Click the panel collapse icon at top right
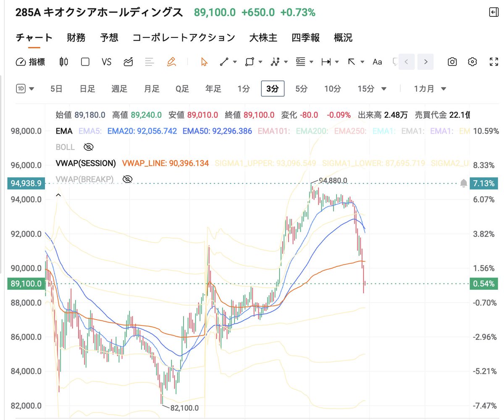The height and width of the screenshot is (420, 504). [x=494, y=13]
